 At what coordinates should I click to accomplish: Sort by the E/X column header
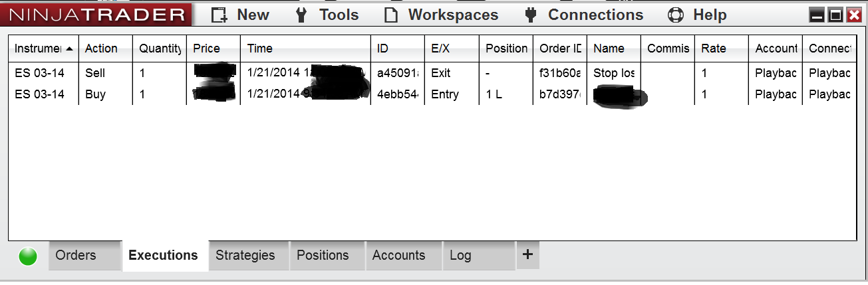(x=440, y=48)
